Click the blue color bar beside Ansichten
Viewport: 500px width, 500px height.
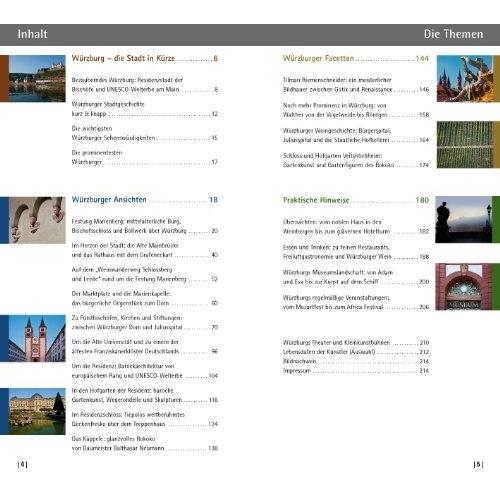coord(4,220)
